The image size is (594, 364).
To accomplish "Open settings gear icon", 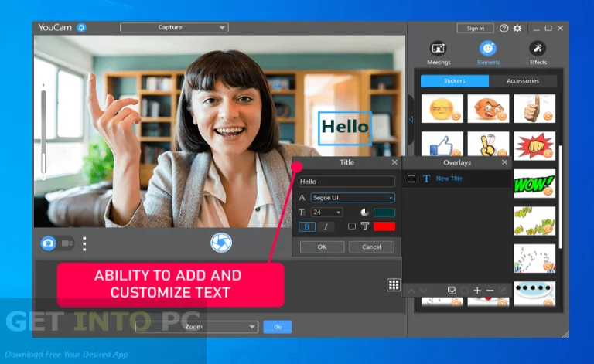I will pyautogui.click(x=517, y=29).
